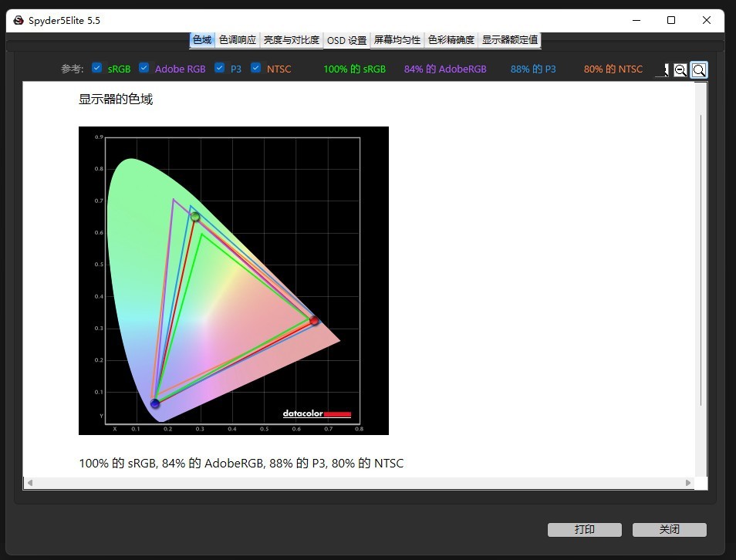Click the 显示器的色域 heading
This screenshot has height=560, width=736.
coord(116,99)
